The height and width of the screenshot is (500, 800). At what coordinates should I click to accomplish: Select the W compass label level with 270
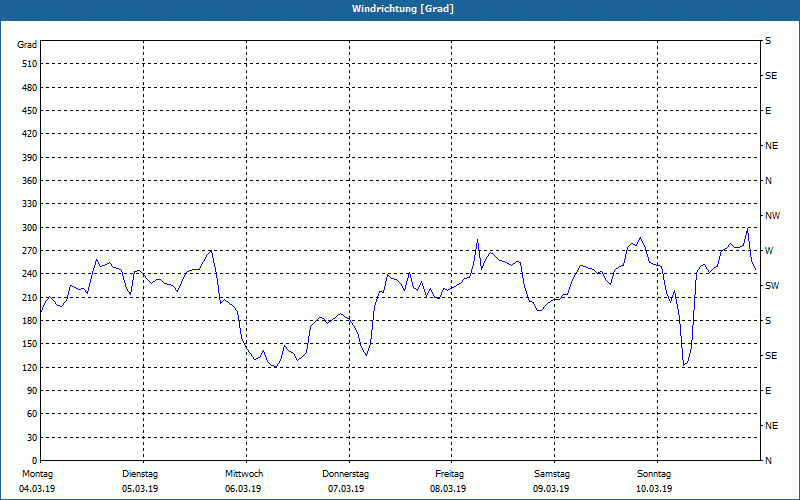[x=769, y=251]
